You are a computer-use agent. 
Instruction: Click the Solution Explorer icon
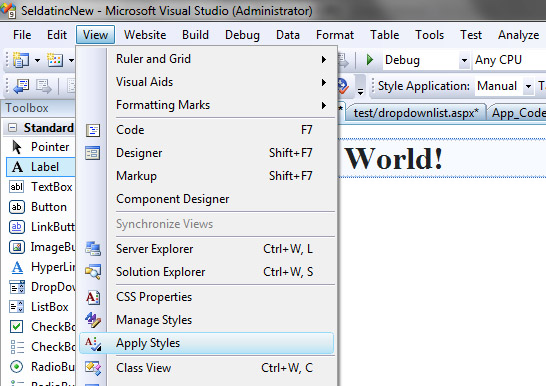click(93, 272)
